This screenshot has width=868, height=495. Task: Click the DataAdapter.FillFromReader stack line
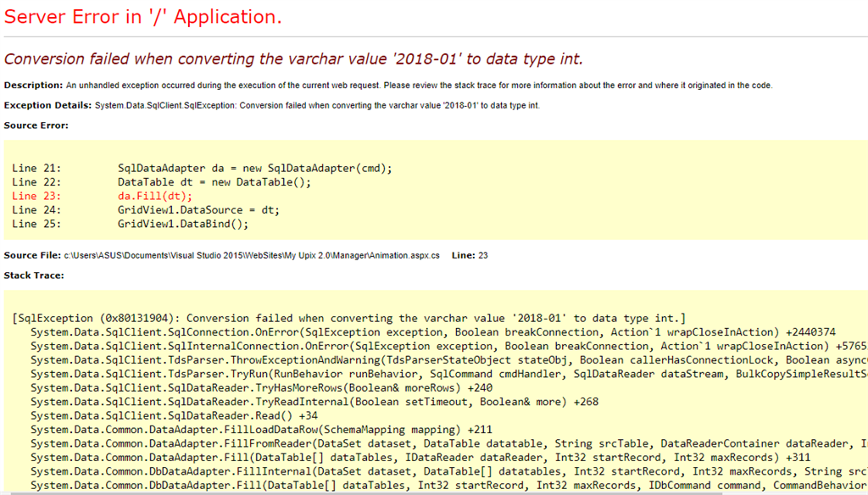[x=449, y=443]
